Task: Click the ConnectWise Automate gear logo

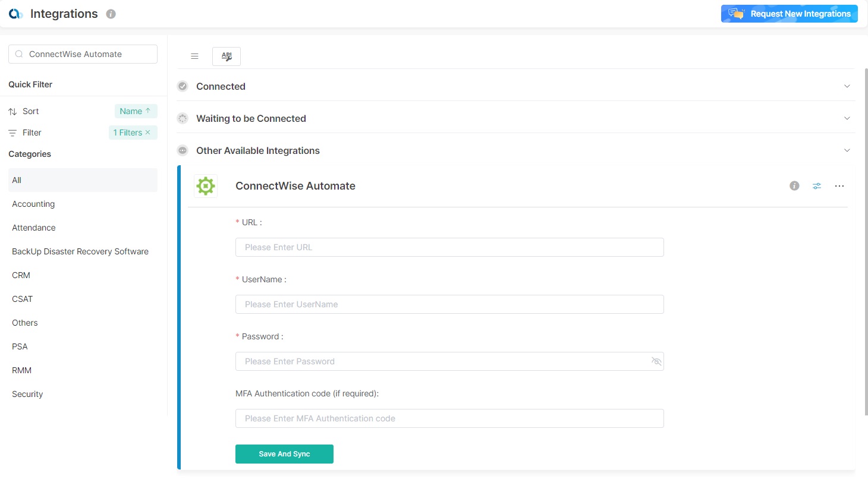Action: pyautogui.click(x=206, y=186)
